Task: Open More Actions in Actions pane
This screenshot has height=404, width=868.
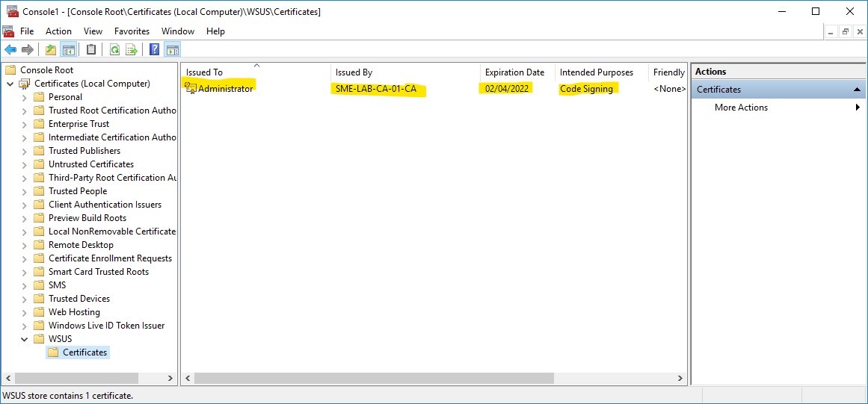Action: [x=741, y=108]
